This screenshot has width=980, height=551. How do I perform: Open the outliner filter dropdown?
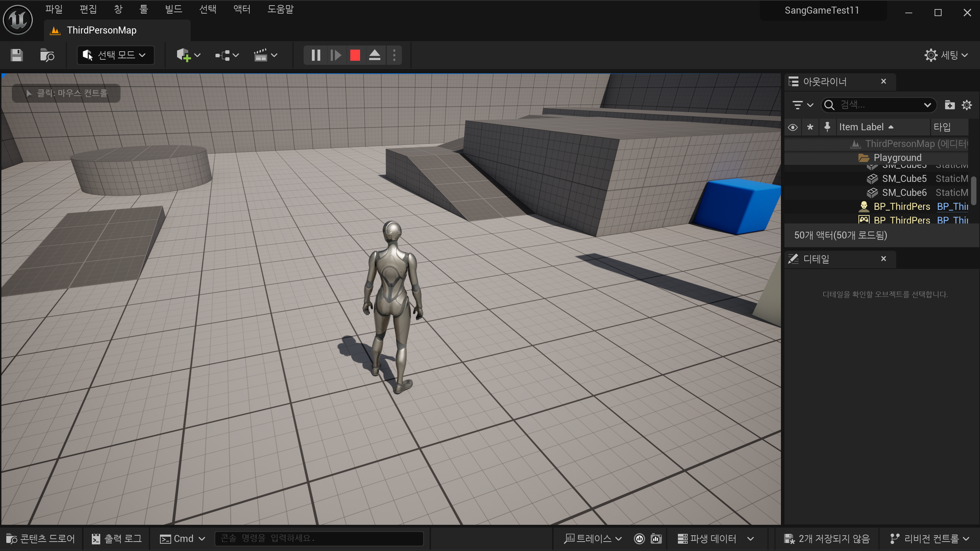coord(802,105)
